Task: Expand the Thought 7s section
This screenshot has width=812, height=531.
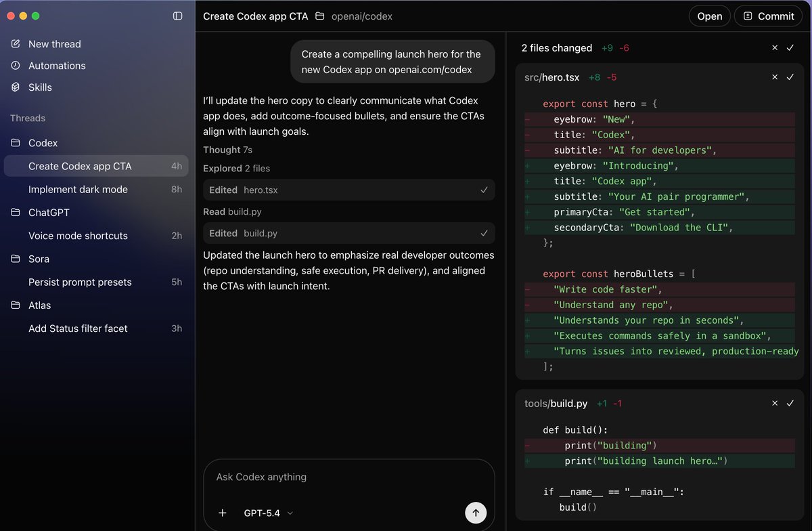Action: click(227, 150)
